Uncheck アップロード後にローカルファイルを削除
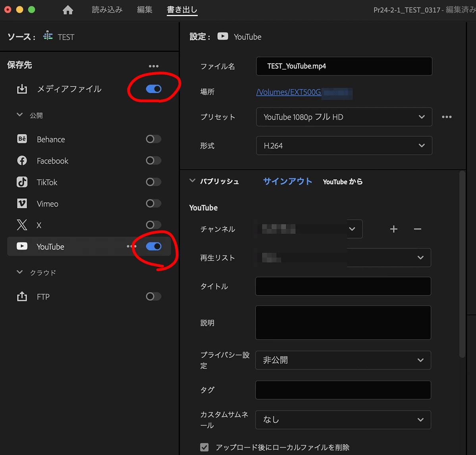The width and height of the screenshot is (476, 455). pyautogui.click(x=204, y=447)
